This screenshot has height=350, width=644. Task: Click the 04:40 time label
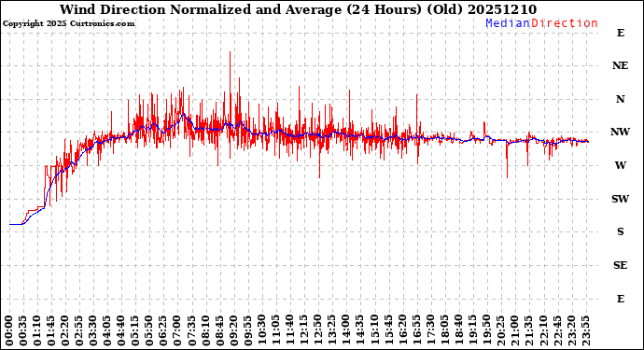click(x=121, y=330)
